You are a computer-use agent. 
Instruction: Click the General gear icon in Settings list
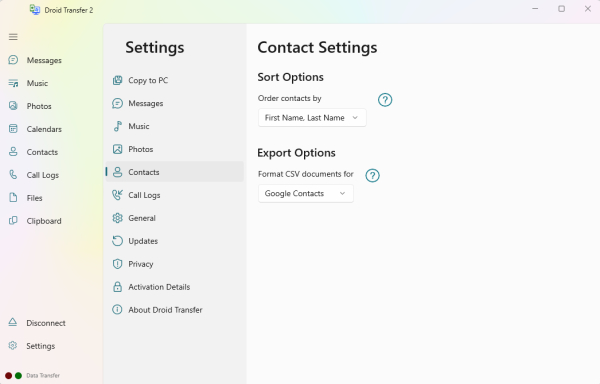tap(117, 218)
